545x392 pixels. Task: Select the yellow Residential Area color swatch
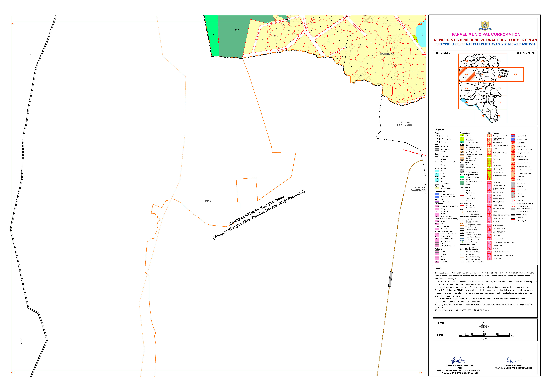pos(437,188)
